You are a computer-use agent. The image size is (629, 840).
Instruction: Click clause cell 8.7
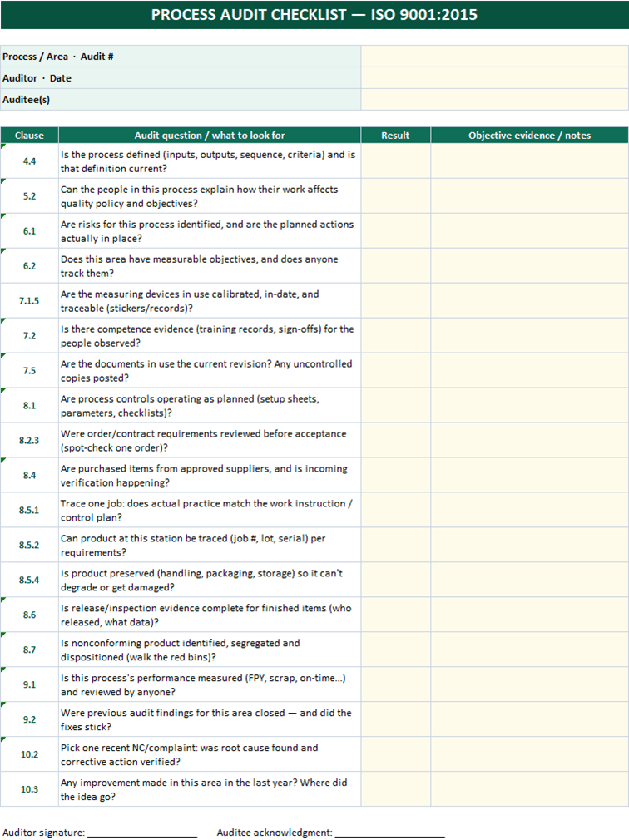pos(29,650)
